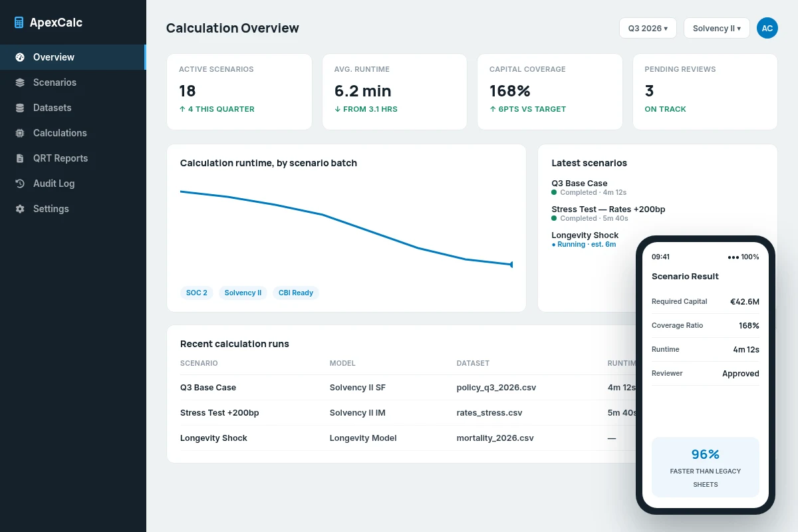The height and width of the screenshot is (532, 798).
Task: Open the Datasets section
Action: [x=72, y=108]
